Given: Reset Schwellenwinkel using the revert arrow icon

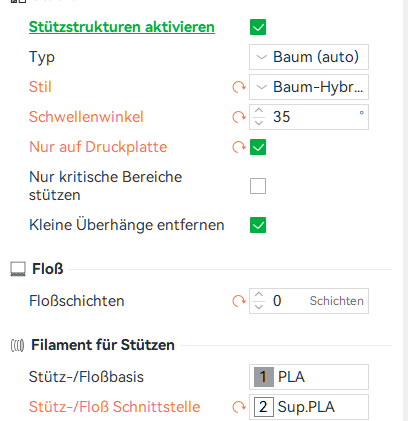Looking at the screenshot, I should (x=239, y=117).
